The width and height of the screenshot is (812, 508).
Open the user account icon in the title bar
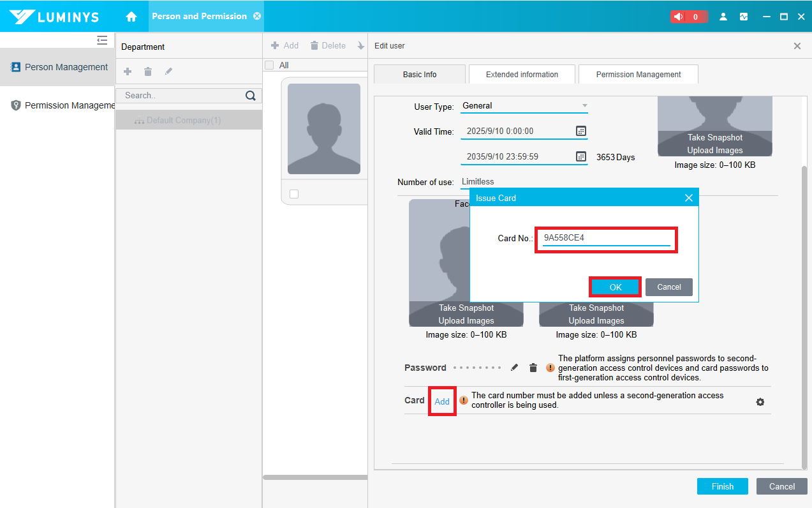723,17
